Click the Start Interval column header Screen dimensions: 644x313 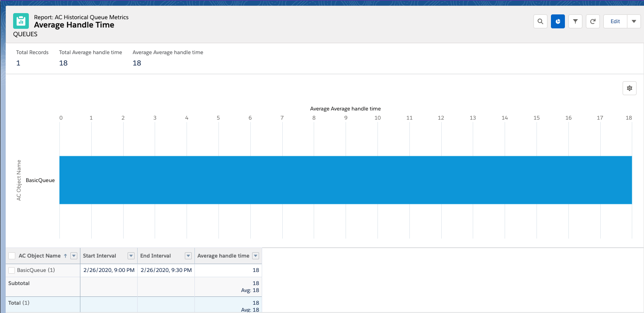[100, 256]
